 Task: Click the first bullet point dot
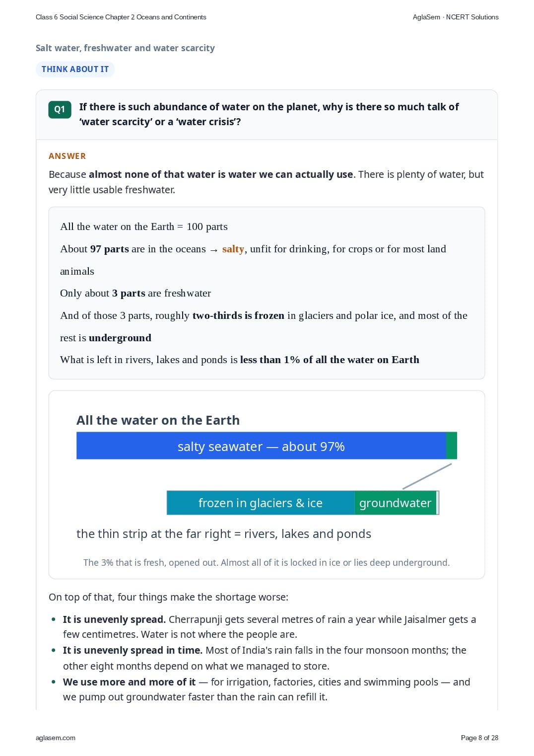[x=54, y=619]
